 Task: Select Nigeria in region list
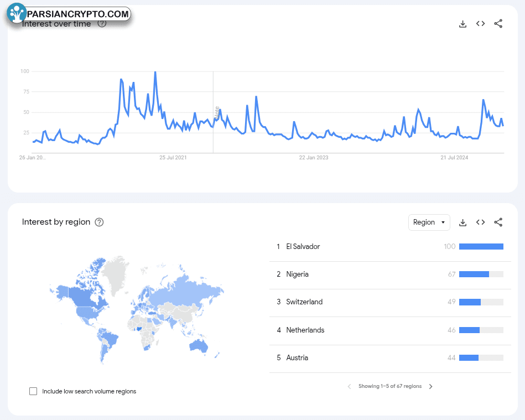pyautogui.click(x=297, y=274)
